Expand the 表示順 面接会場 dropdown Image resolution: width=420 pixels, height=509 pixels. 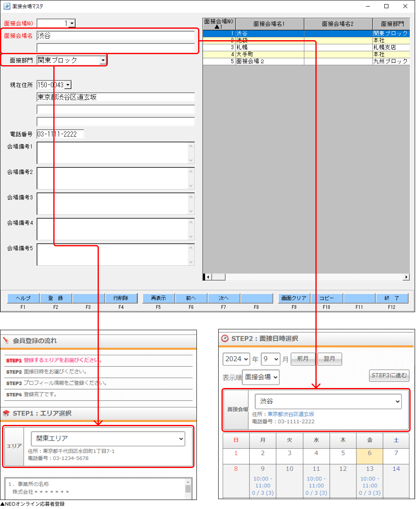pyautogui.click(x=261, y=377)
